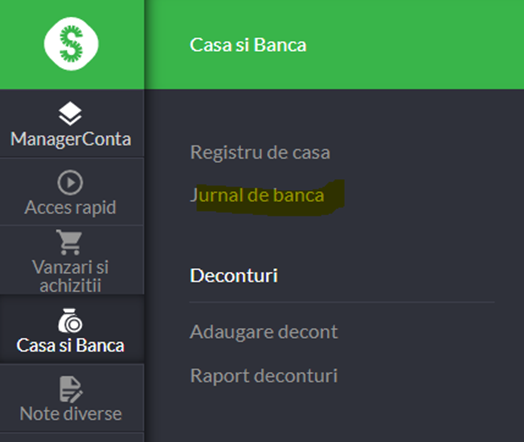This screenshot has width=524, height=442.
Task: Open Raport deconturi link
Action: tap(264, 376)
